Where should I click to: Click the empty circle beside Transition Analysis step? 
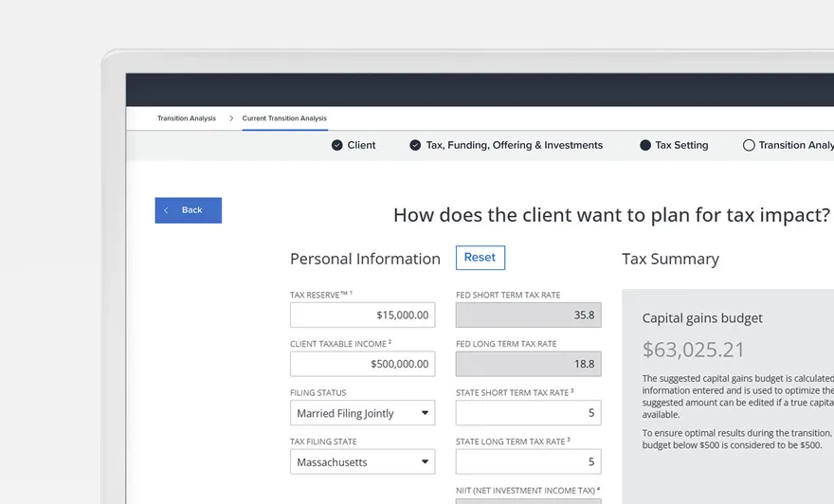tap(749, 145)
